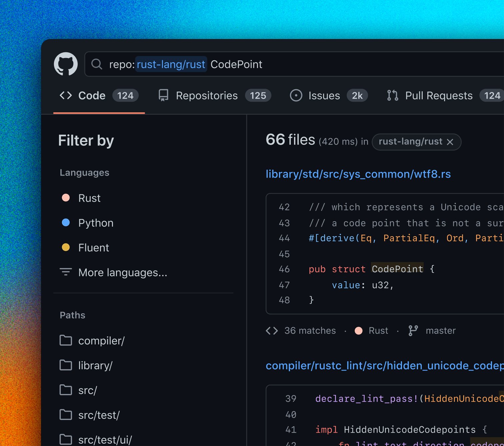Switch to the Issues tab

tap(329, 96)
